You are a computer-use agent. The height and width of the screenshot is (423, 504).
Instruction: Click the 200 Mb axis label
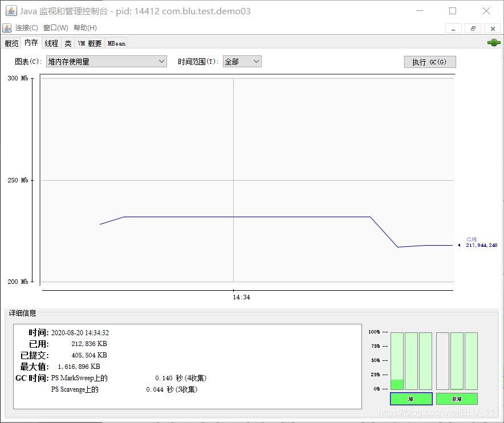tap(18, 282)
